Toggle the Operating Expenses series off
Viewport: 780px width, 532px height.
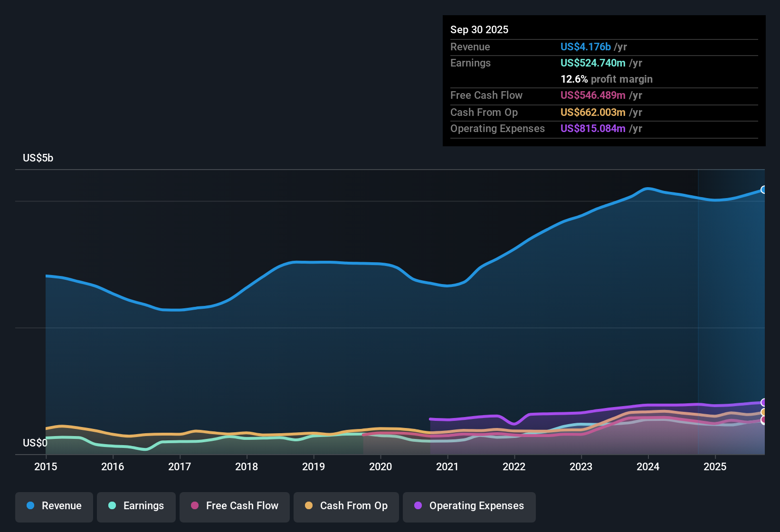coord(469,506)
